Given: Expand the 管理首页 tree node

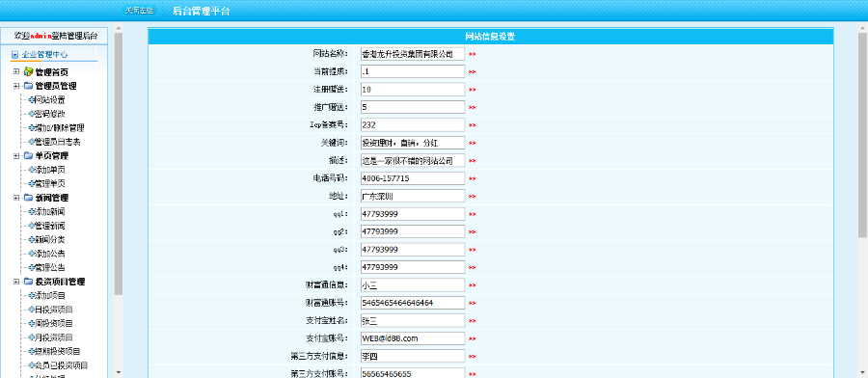Looking at the screenshot, I should [x=16, y=72].
